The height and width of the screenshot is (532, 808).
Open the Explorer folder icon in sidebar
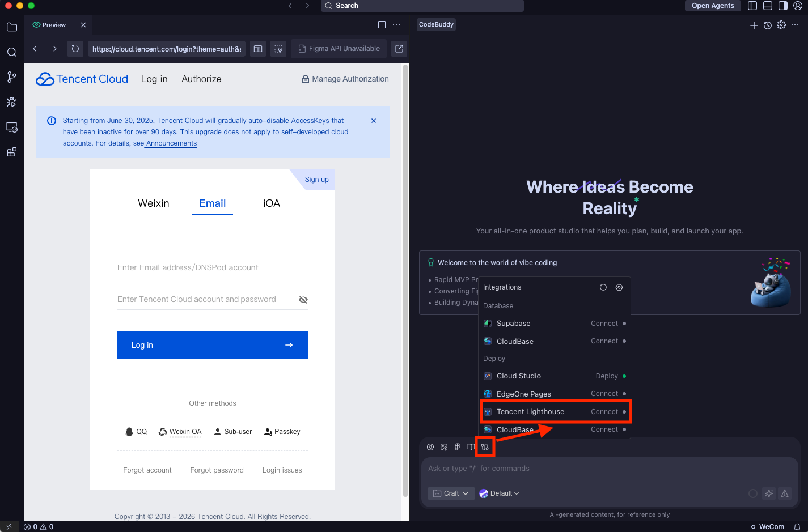[x=11, y=27]
